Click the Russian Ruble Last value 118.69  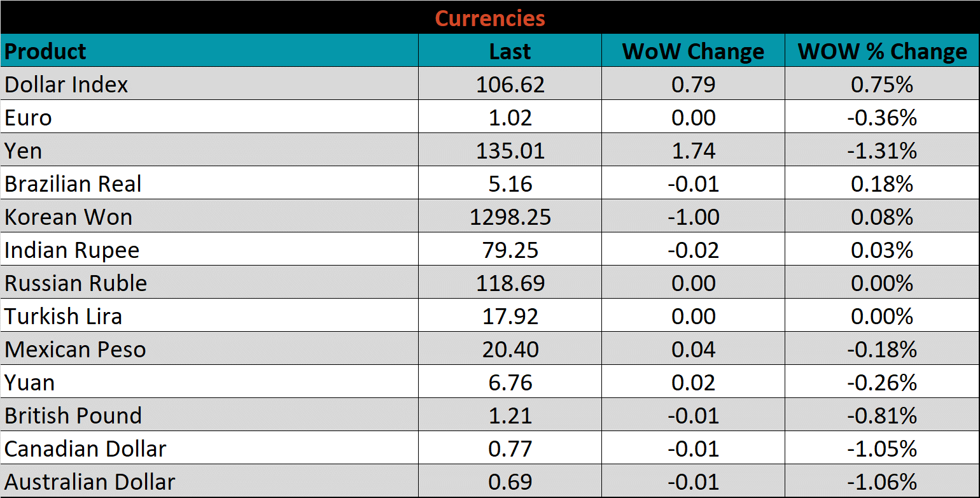point(510,283)
